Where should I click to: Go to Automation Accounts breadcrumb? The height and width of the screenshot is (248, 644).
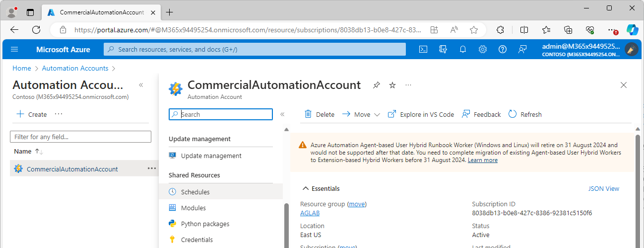click(75, 68)
